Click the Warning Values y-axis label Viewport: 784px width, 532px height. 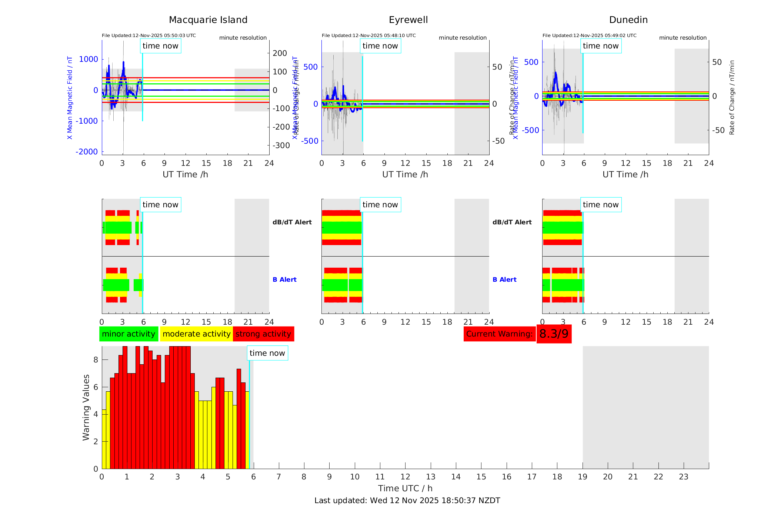(86, 407)
